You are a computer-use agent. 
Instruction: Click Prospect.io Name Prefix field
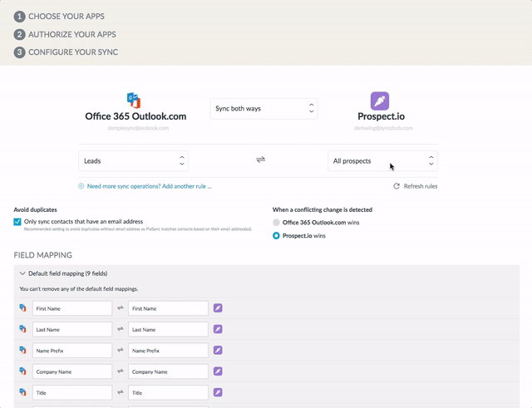(168, 351)
